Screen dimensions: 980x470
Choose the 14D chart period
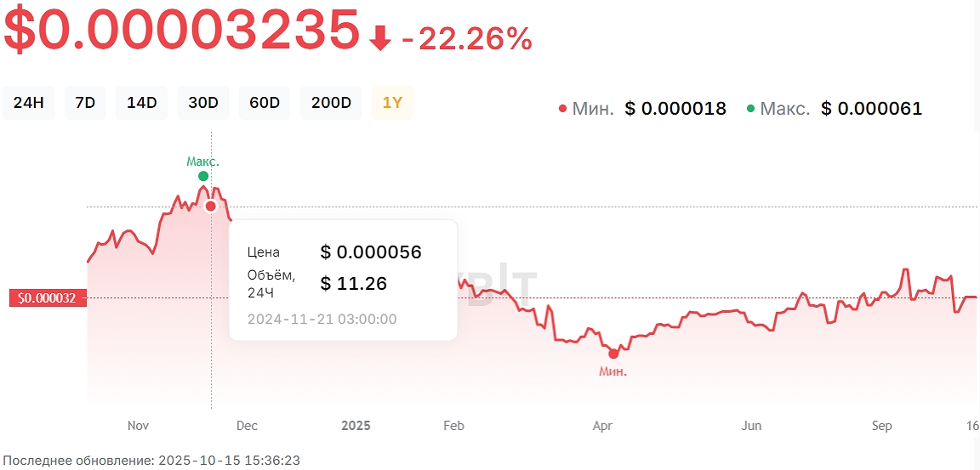141,103
